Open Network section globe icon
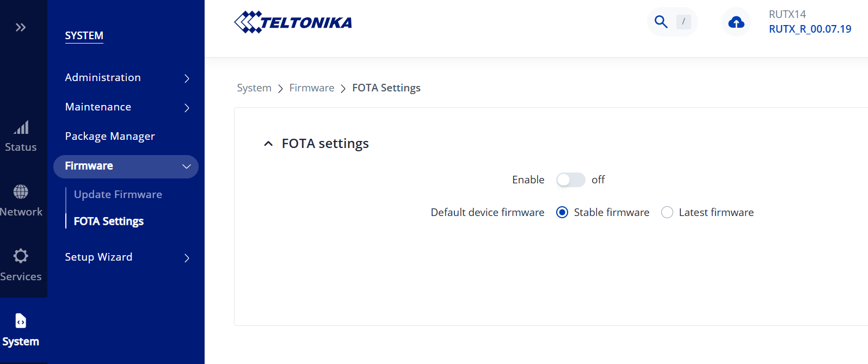 (21, 192)
